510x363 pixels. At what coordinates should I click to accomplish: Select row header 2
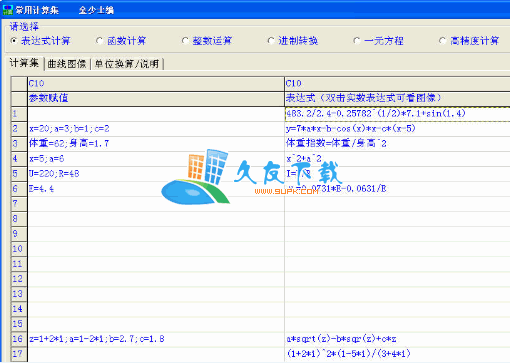click(x=19, y=129)
